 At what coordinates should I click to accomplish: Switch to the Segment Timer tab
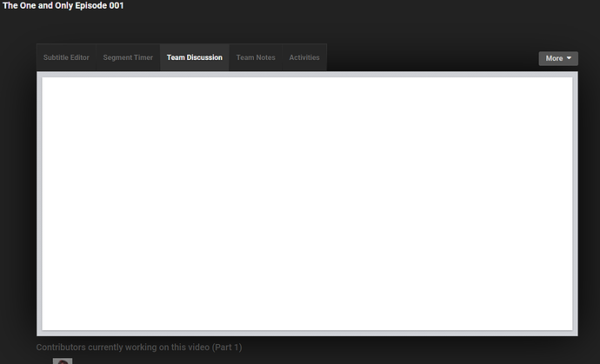(x=128, y=57)
